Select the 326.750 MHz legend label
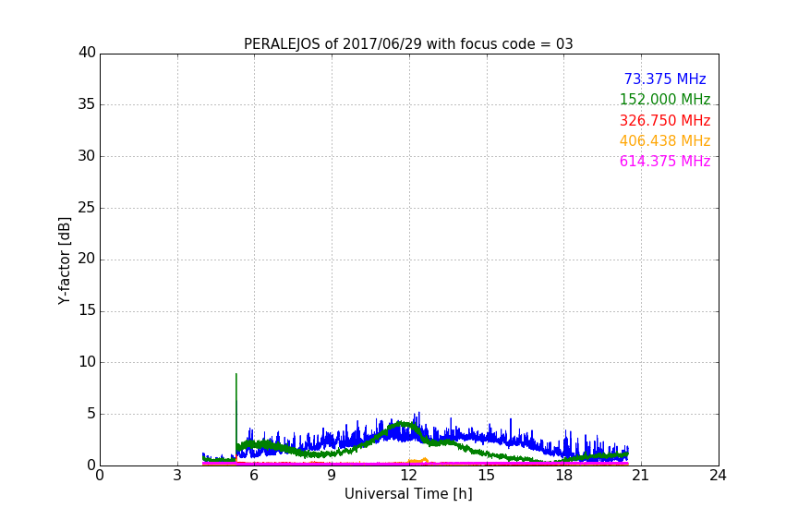The height and width of the screenshot is (532, 798). tap(665, 120)
